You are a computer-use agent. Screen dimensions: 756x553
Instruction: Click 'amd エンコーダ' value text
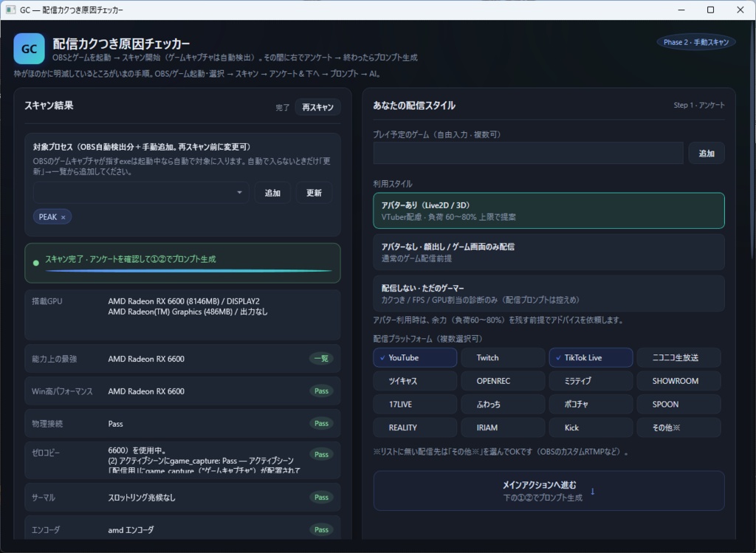click(131, 530)
